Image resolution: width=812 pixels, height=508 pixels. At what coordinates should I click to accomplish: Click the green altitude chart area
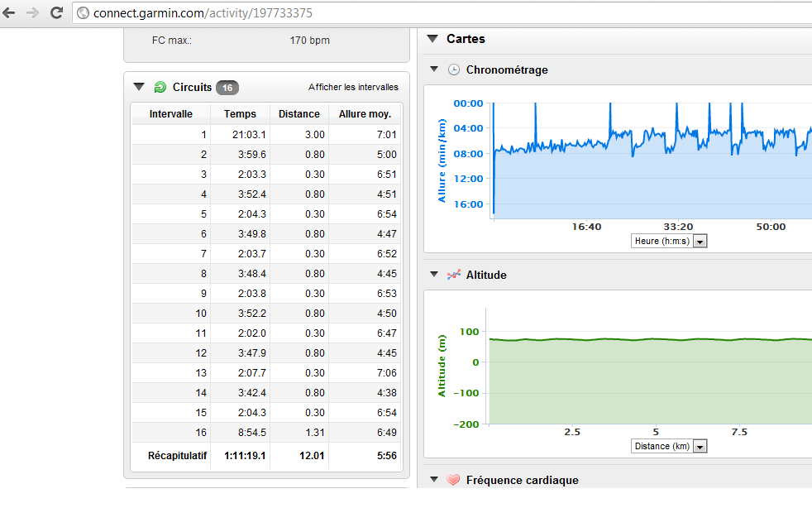click(x=650, y=381)
